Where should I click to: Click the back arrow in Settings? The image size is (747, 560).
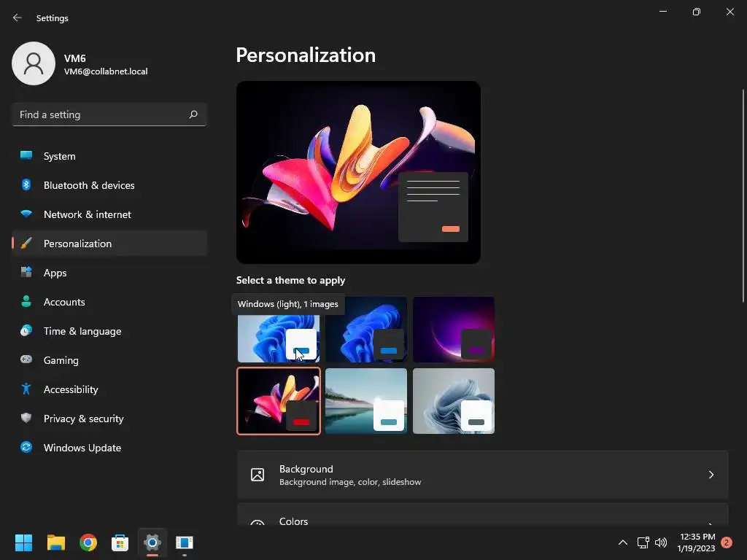[18, 17]
